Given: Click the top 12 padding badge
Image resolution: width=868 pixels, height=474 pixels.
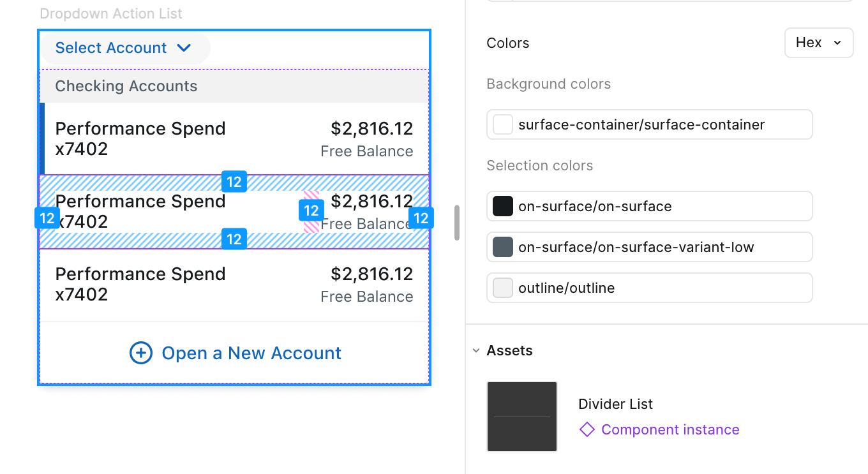Looking at the screenshot, I should click(234, 182).
